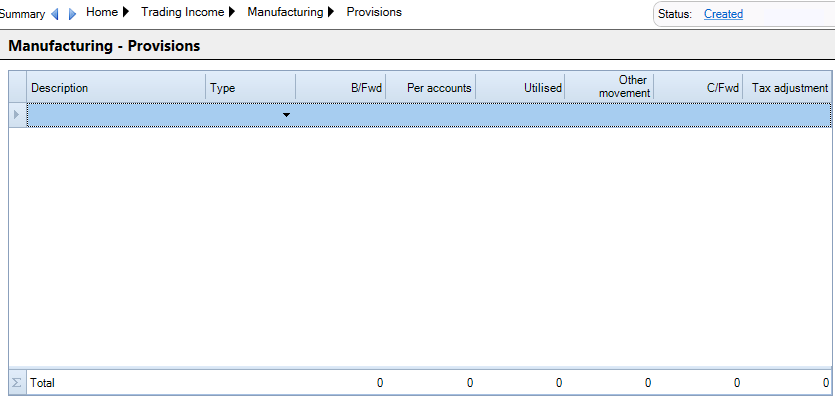Click the Per accounts cell in the new row

[431, 115]
